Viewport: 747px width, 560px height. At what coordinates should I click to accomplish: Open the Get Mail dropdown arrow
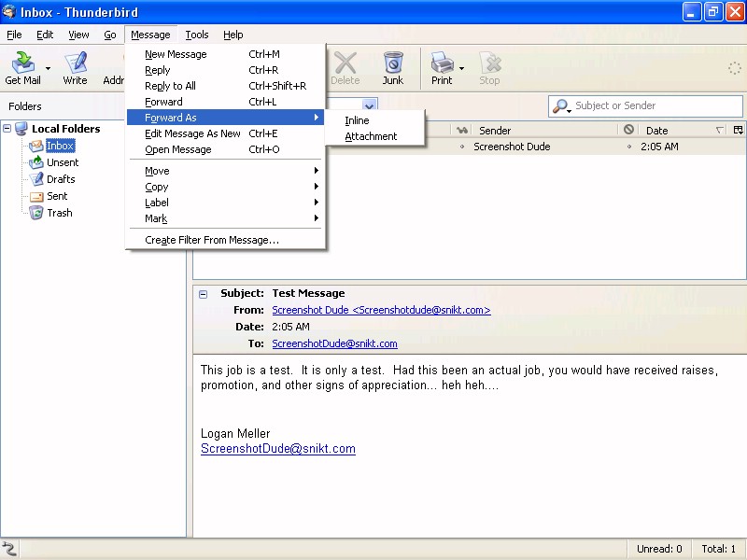pyautogui.click(x=49, y=68)
